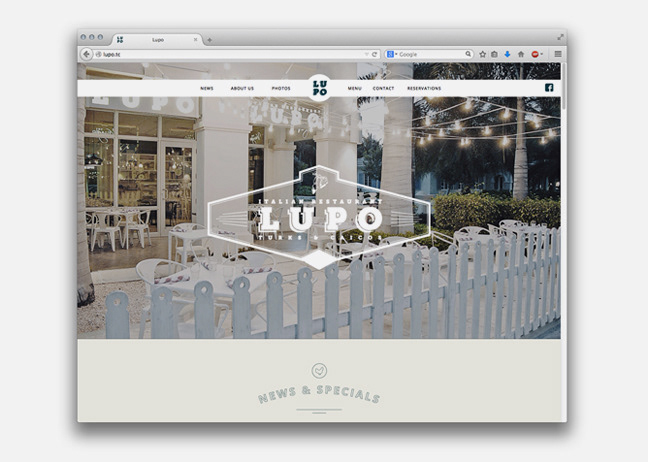Image resolution: width=648 pixels, height=462 pixels.
Task: Expand the address bar history dropdown
Action: point(366,54)
